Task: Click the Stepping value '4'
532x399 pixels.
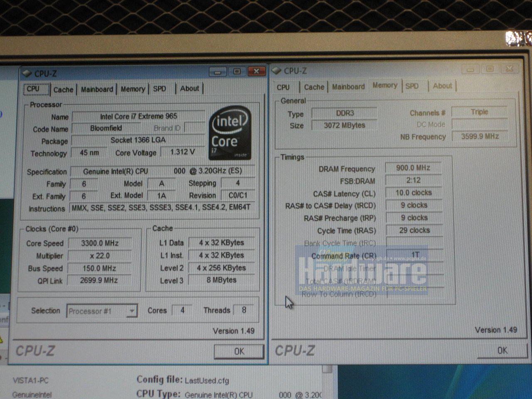Action: tap(238, 183)
